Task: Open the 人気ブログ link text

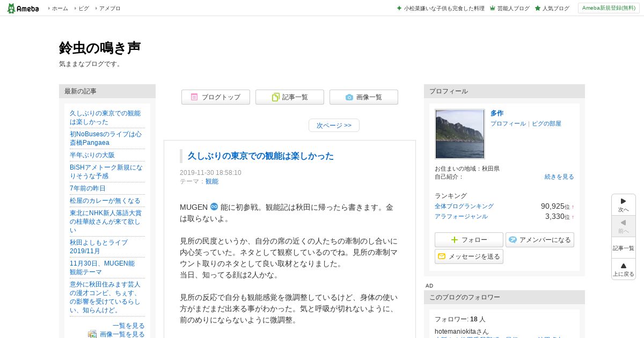Action: coord(556,9)
